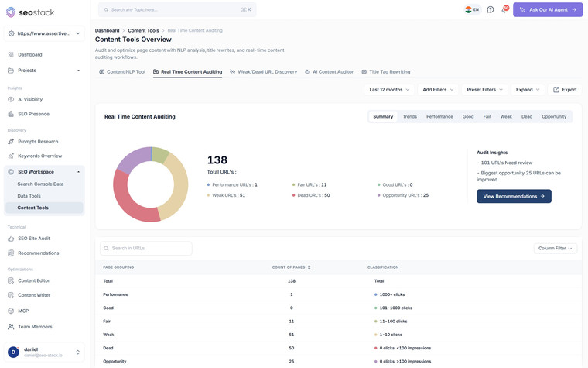Open the MCP cube icon
The width and height of the screenshot is (588, 368).
point(11,311)
